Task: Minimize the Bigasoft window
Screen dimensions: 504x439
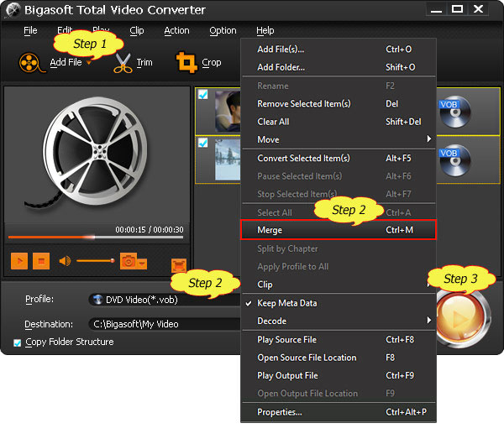Action: pos(436,9)
